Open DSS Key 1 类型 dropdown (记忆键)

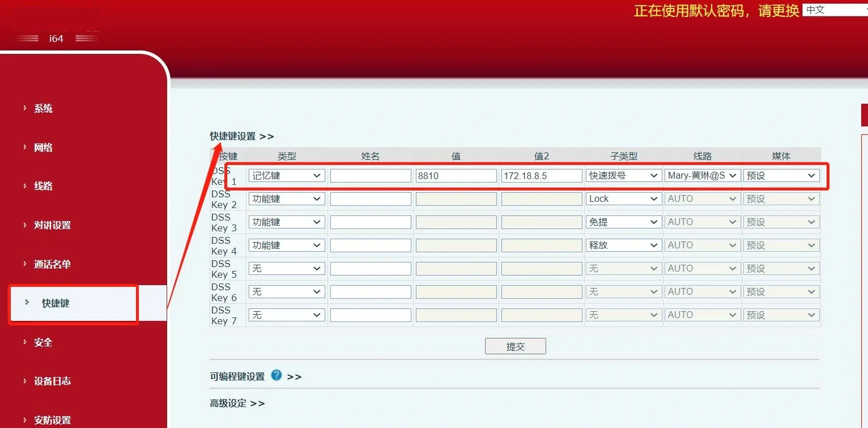[287, 176]
